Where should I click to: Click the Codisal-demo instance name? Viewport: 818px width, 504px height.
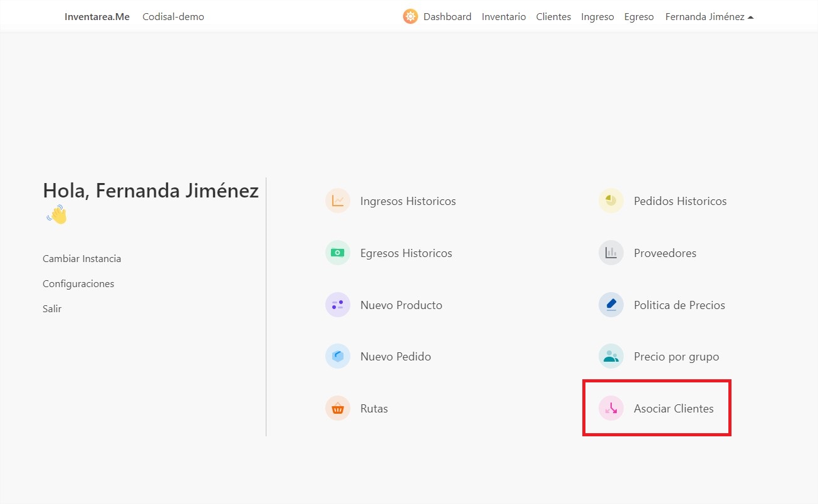(x=173, y=16)
